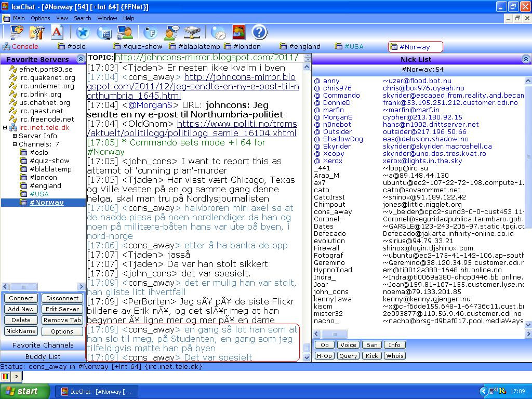Click server tree horizontal scroll right arrow

(81, 287)
